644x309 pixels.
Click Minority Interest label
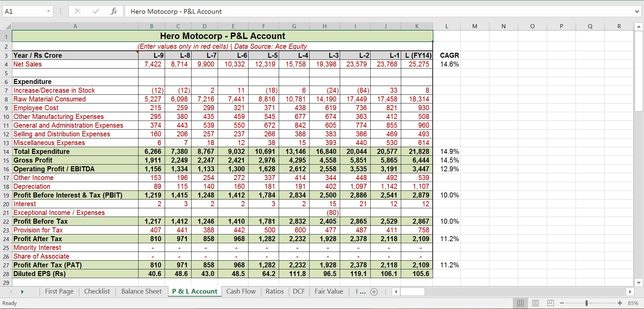[75, 248]
